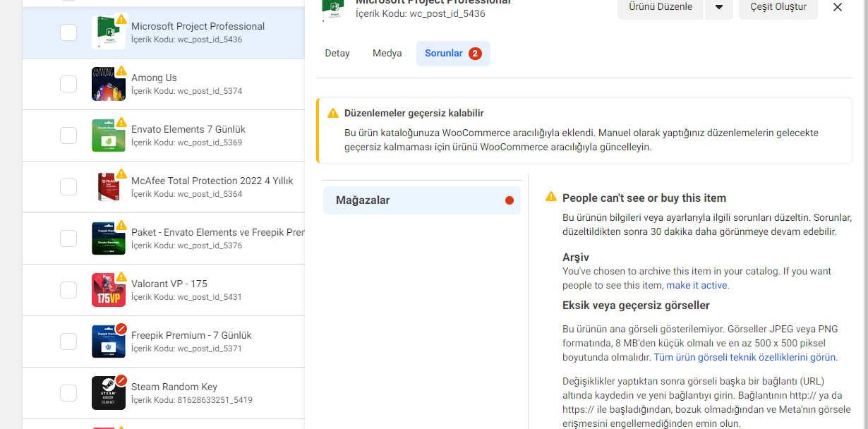Click the Eksik veya geçersiz görseller heading
Screen dimensions: 868x429
(636, 306)
